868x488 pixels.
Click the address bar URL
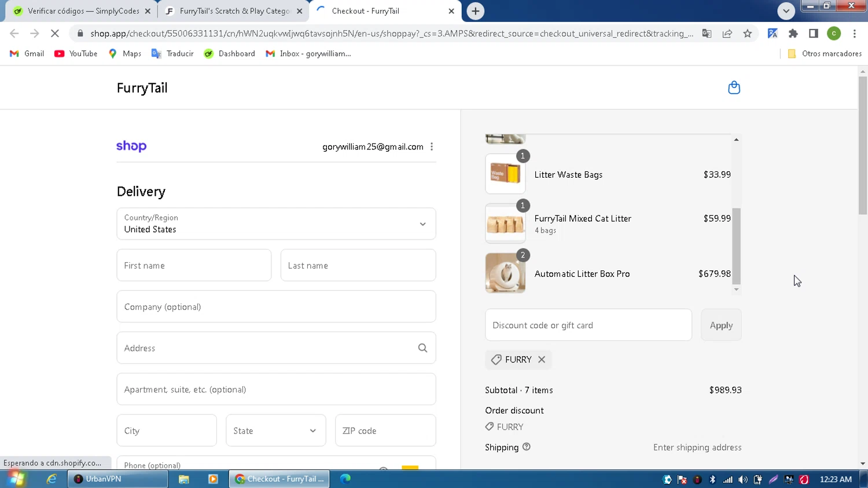(x=392, y=34)
